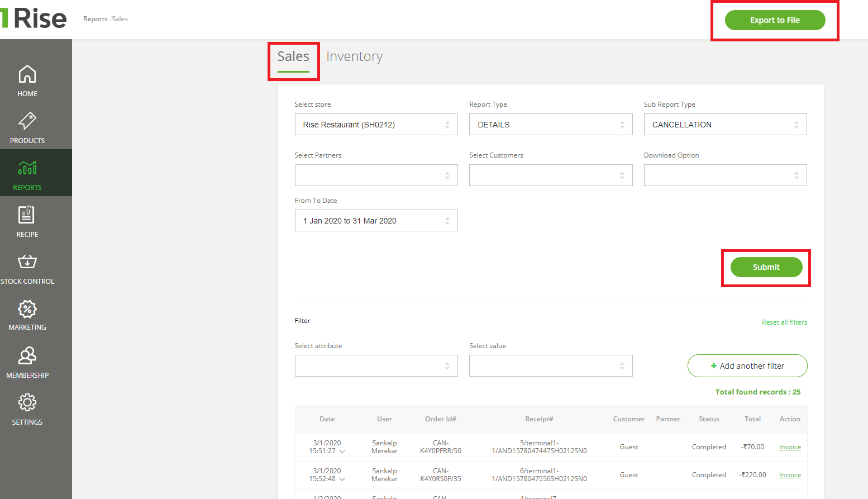This screenshot has width=868, height=499.
Task: Click receipt 5/terminal1 cell
Action: [539, 447]
